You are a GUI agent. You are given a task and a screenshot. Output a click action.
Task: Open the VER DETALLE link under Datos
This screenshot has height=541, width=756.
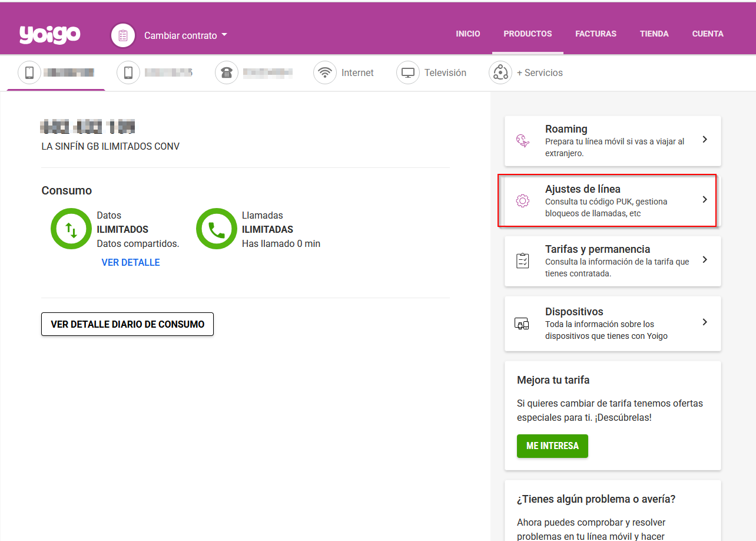[x=130, y=262]
